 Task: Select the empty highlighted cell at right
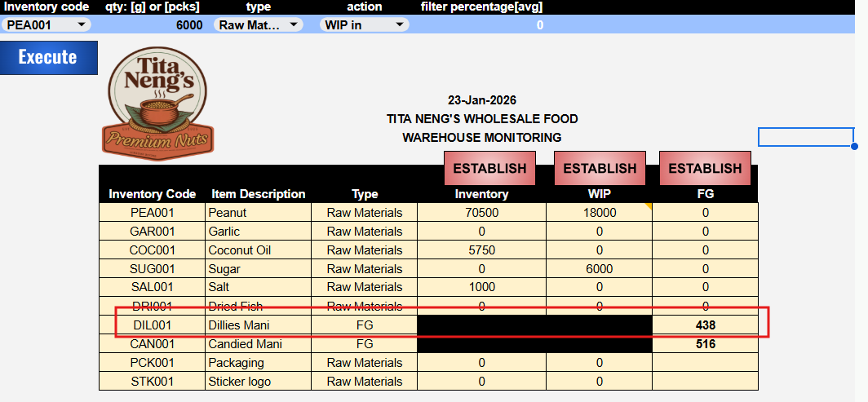click(x=806, y=137)
